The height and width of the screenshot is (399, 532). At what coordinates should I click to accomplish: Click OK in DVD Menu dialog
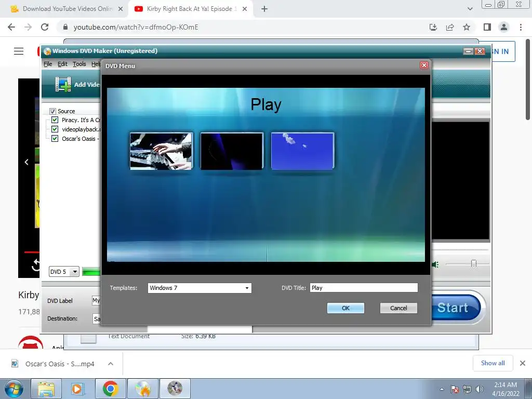tap(345, 308)
